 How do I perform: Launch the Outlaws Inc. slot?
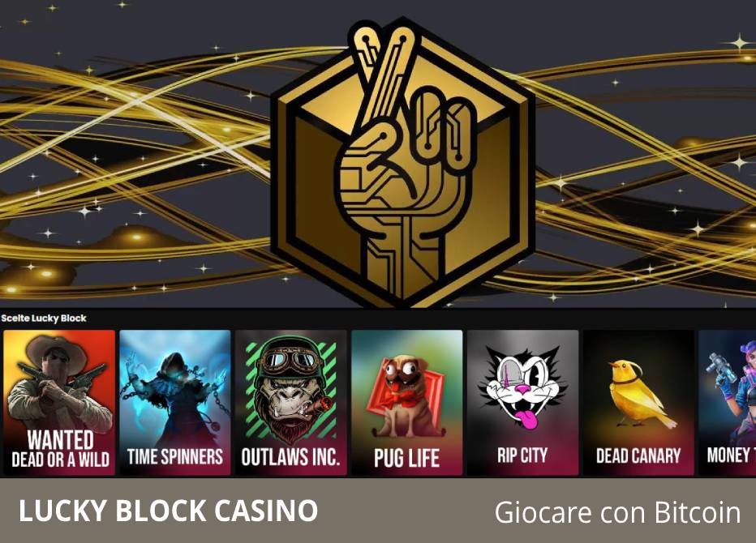point(290,402)
